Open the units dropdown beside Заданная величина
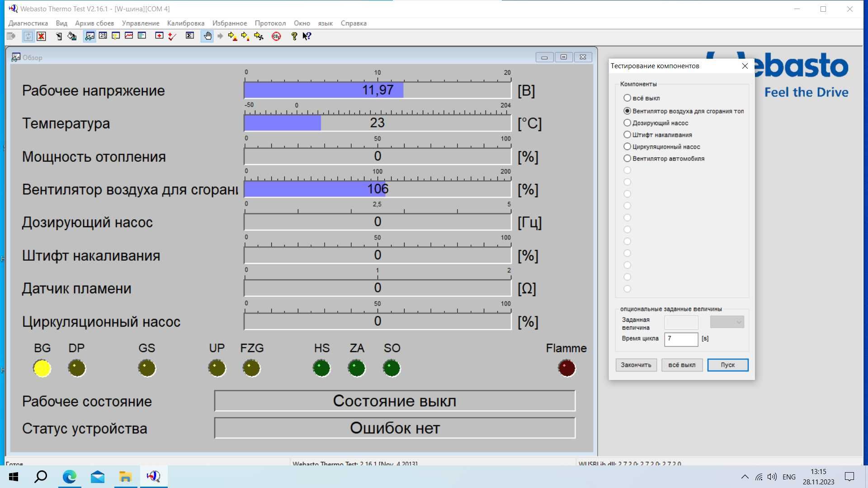868x488 pixels. point(727,322)
